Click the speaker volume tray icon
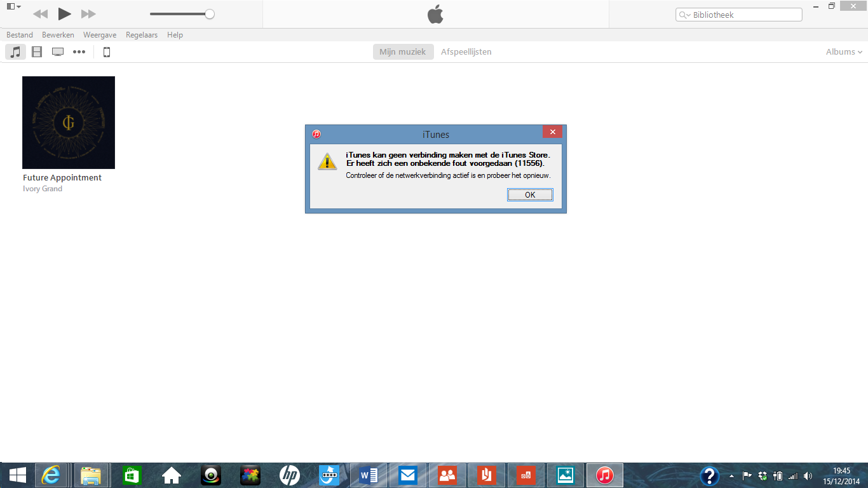The height and width of the screenshot is (488, 868). pyautogui.click(x=808, y=475)
